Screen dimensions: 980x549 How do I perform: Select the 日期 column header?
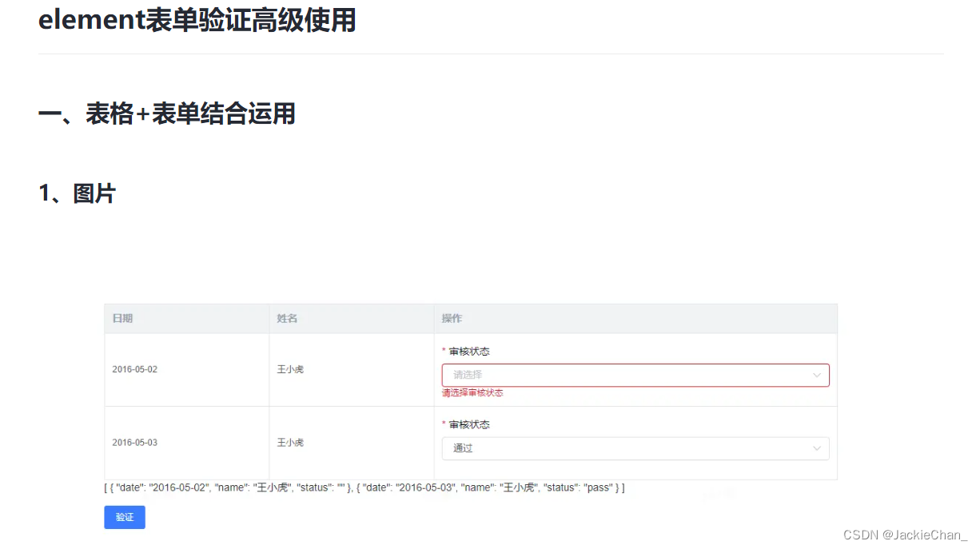pos(122,318)
